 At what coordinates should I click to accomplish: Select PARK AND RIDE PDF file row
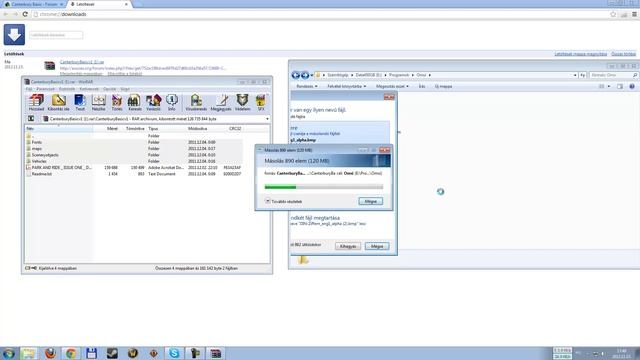pyautogui.click(x=134, y=167)
